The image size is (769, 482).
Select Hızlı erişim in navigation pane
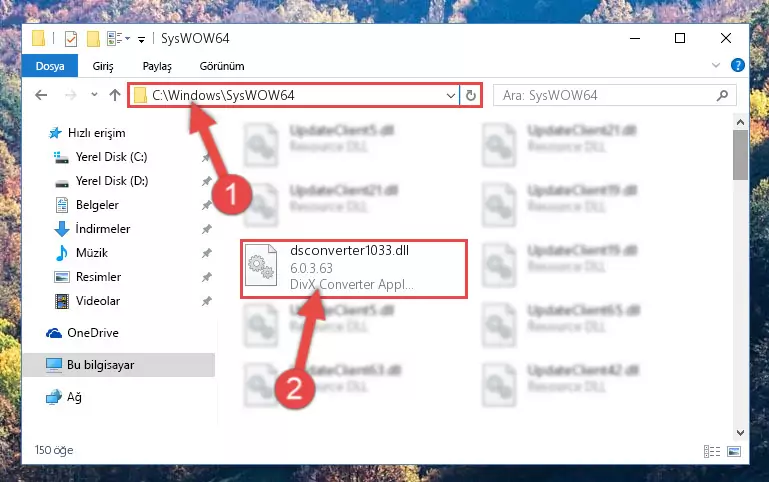tap(97, 133)
